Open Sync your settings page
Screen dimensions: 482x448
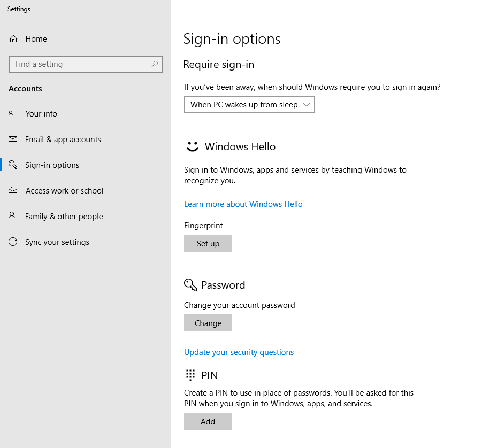click(x=57, y=242)
